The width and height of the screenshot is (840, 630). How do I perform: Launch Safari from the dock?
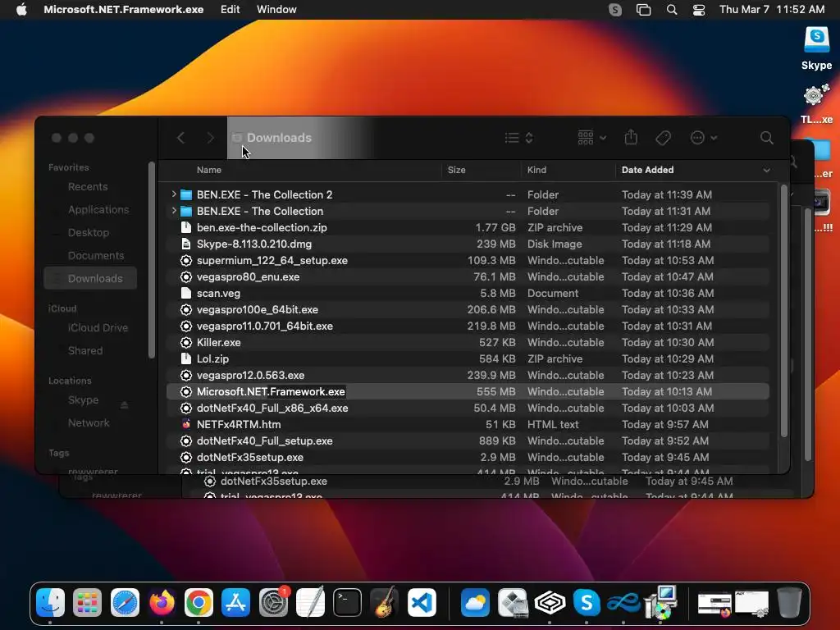coord(125,603)
